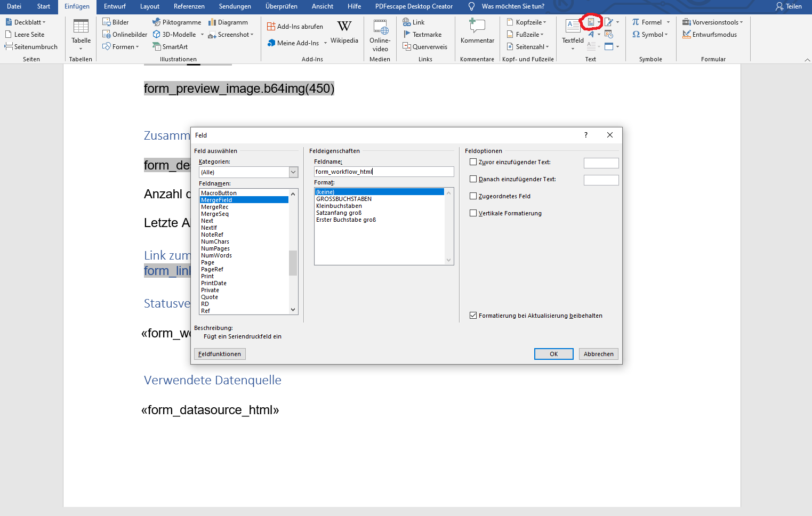Viewport: 812px width, 516px height.
Task: Insert a Textmarke bookmark
Action: [407, 35]
